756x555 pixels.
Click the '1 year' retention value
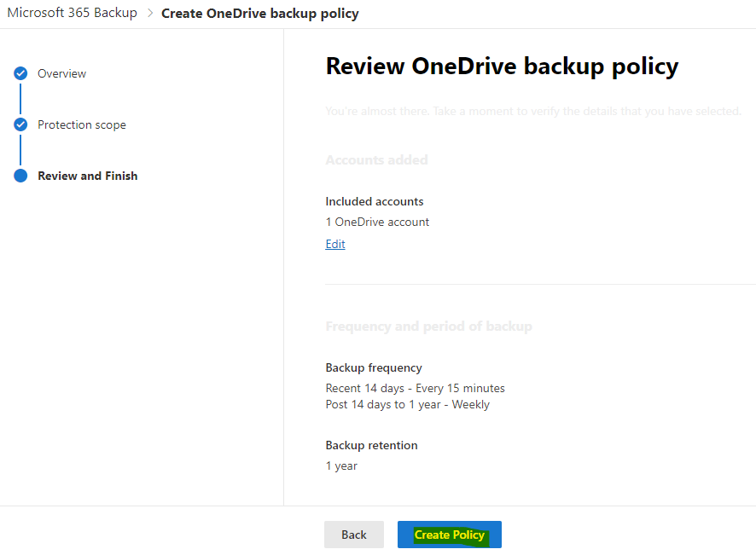(341, 465)
